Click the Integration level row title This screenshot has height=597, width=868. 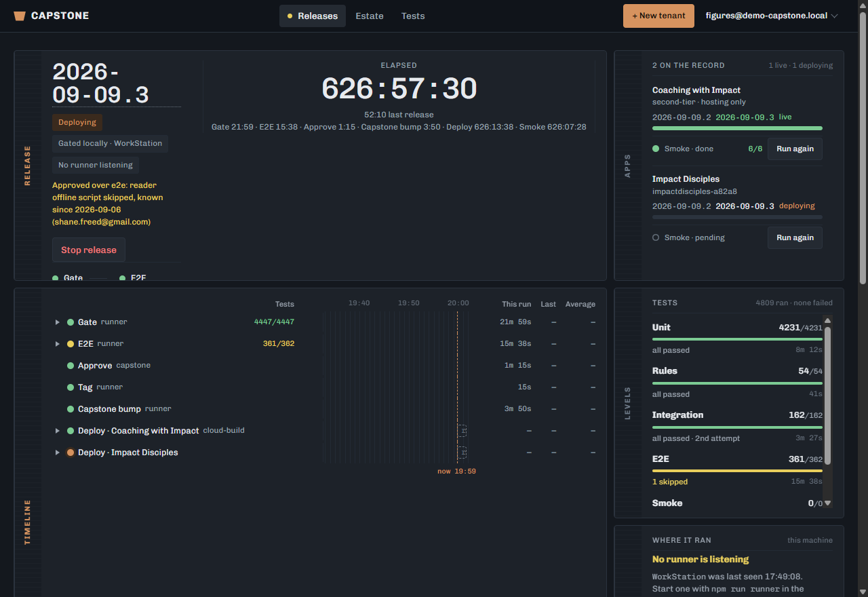(677, 415)
